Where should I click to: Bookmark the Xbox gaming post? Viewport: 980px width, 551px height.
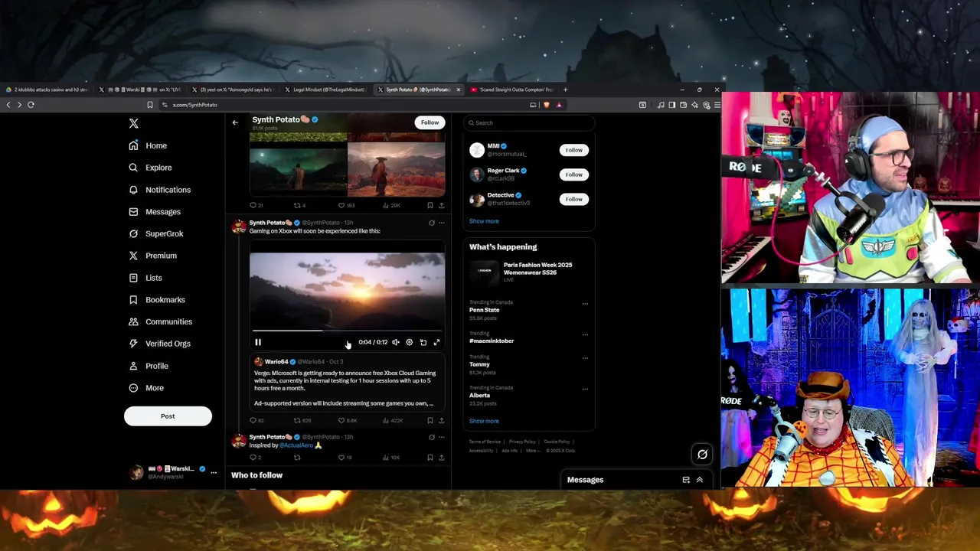[x=430, y=420]
